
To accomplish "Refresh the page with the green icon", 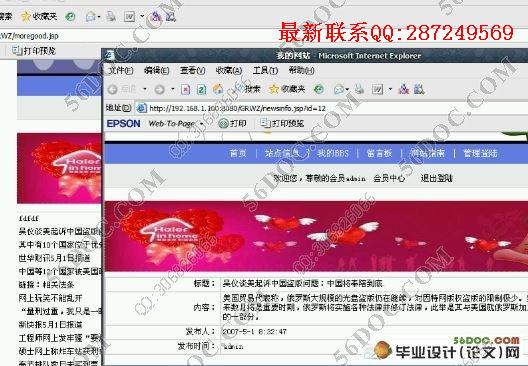I will (x=201, y=89).
